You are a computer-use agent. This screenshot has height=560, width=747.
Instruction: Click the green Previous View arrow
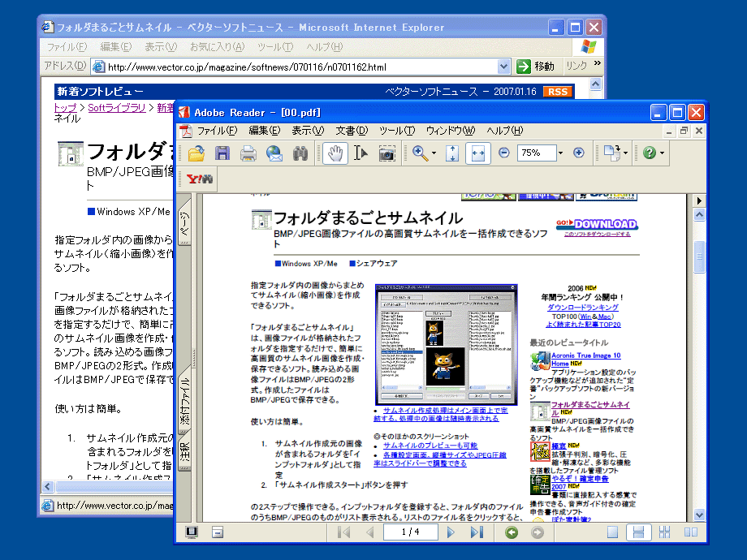512,532
